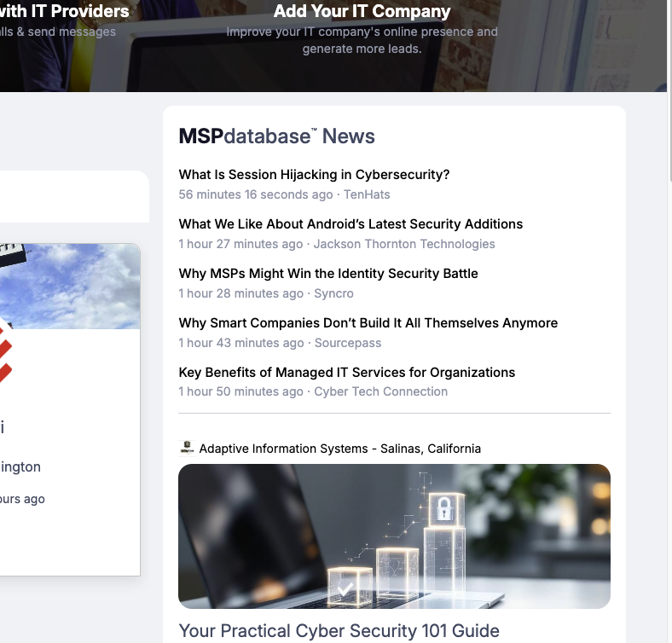Click the MSPdatabase News heading

click(277, 136)
